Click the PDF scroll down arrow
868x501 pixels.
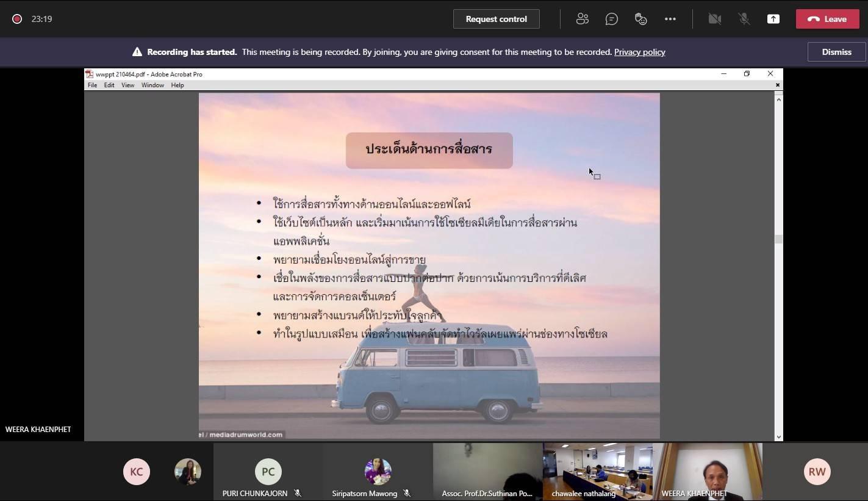(x=778, y=436)
